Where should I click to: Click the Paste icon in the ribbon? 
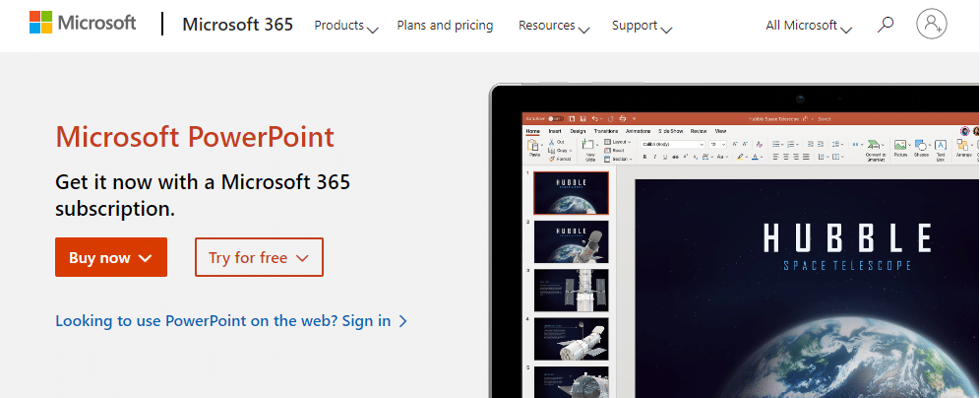(x=534, y=148)
